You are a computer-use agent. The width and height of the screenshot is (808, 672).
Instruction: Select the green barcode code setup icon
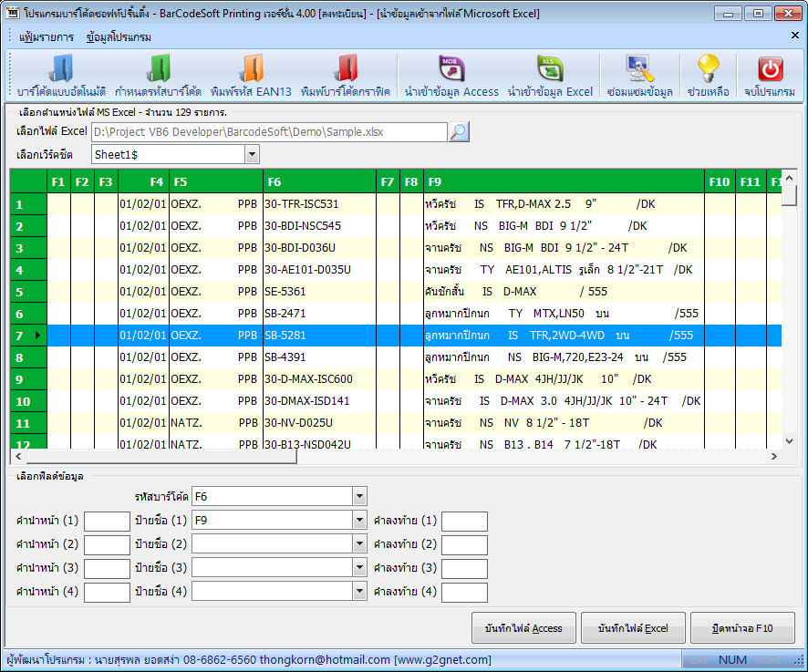tap(158, 69)
